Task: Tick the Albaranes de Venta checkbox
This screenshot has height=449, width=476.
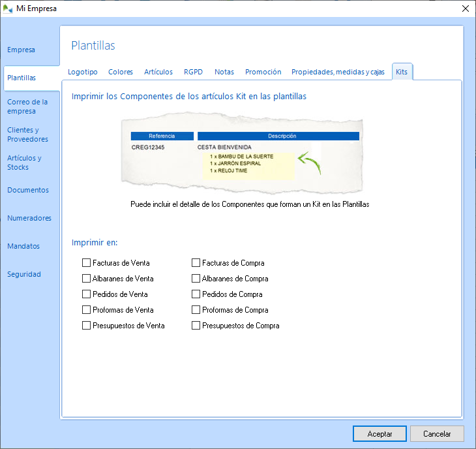Action: click(87, 279)
